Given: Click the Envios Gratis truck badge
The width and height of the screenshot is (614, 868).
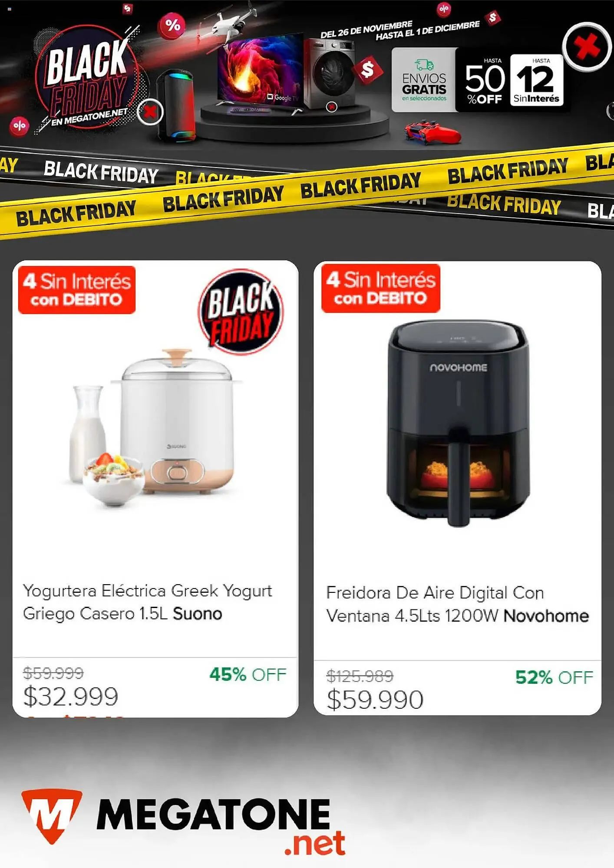Looking at the screenshot, I should tap(424, 80).
